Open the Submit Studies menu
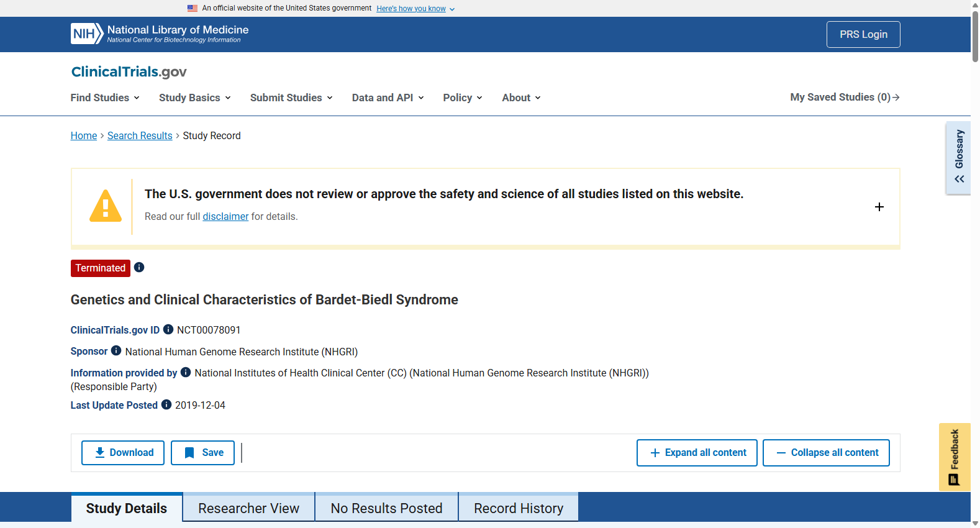980x528 pixels. (291, 98)
